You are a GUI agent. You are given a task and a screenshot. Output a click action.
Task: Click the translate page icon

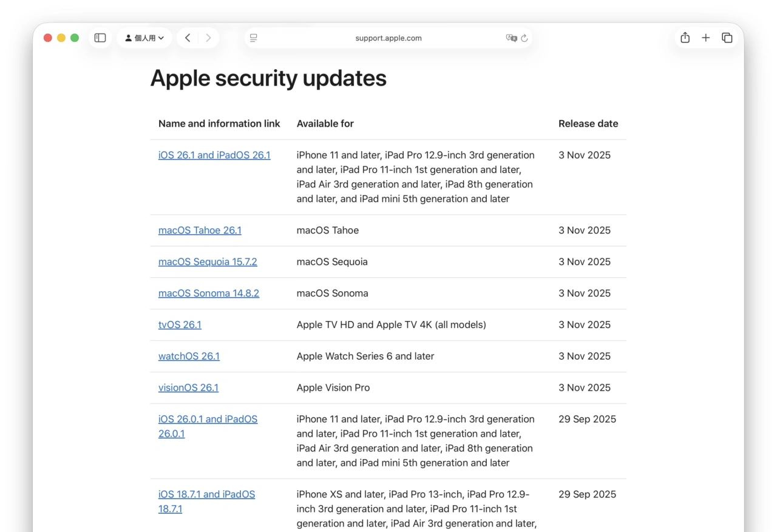[511, 38]
